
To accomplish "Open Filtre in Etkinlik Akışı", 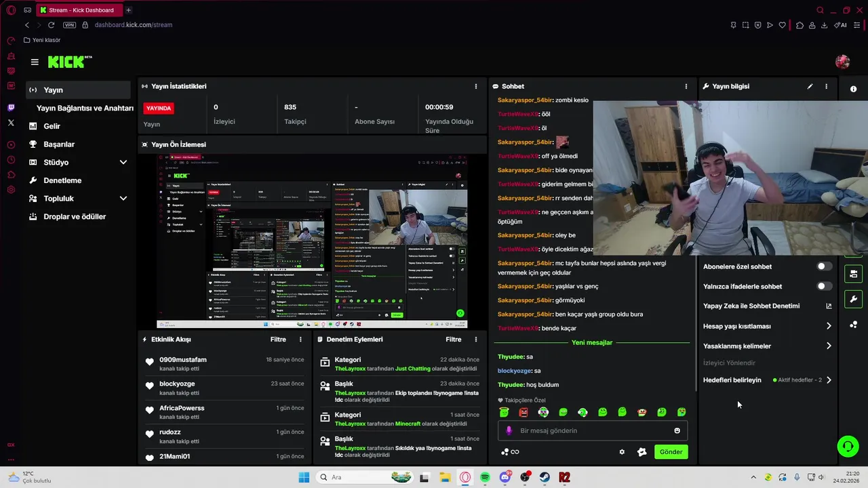I will (278, 340).
